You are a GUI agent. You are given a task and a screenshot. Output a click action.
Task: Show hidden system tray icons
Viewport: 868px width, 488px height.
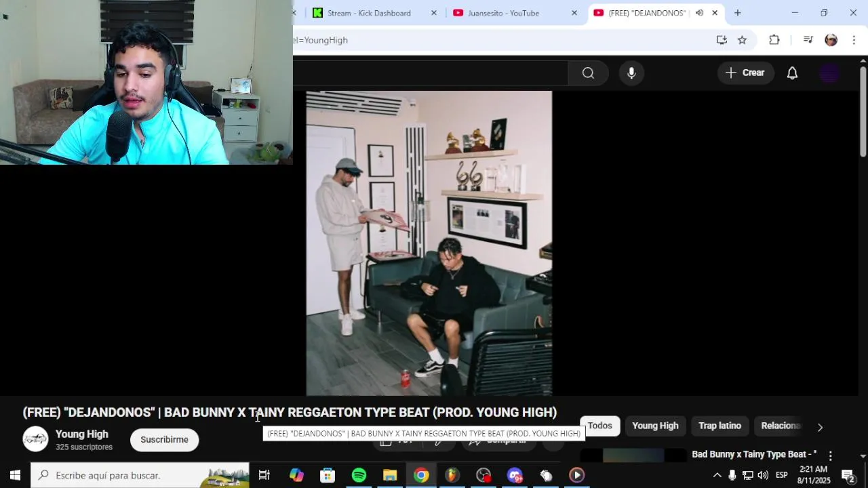pos(717,475)
